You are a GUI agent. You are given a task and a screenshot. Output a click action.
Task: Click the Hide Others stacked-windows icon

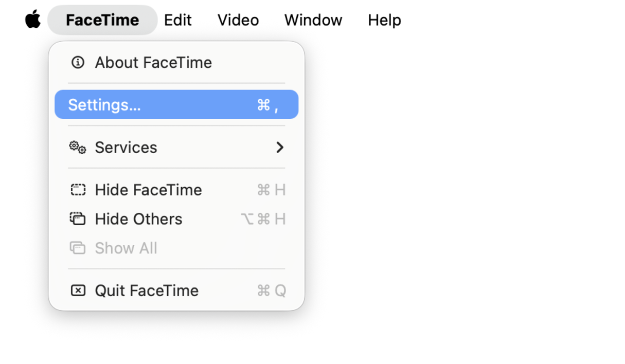pyautogui.click(x=78, y=219)
